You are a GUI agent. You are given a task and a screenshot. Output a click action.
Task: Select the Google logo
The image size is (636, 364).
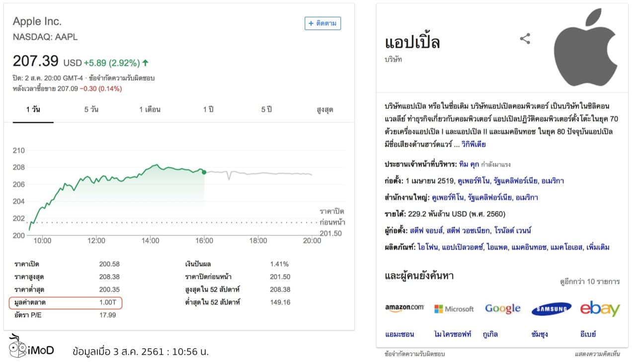(502, 308)
